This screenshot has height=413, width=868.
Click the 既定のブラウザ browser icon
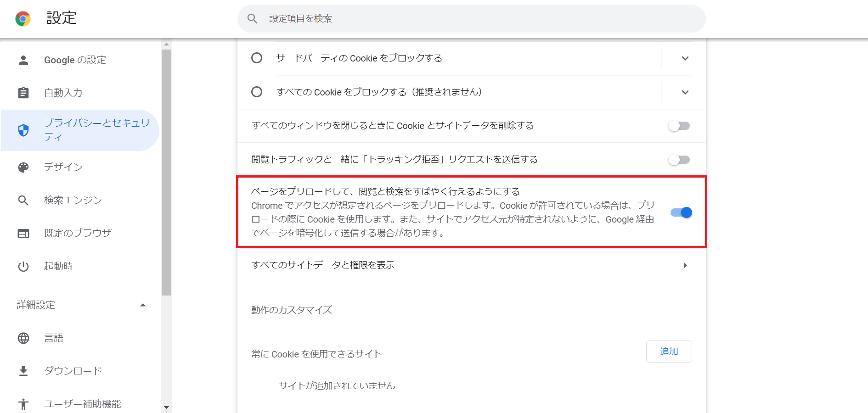point(23,233)
